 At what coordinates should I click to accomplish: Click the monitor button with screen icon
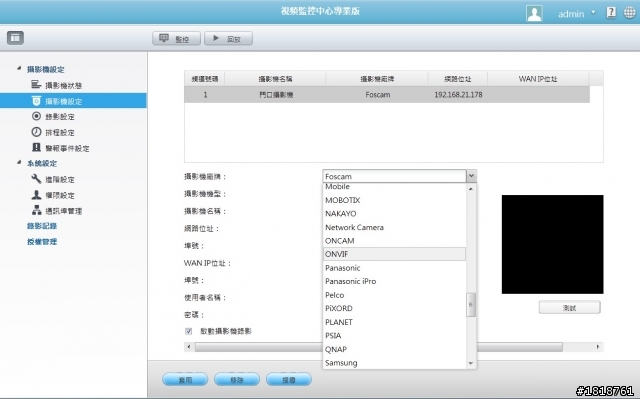pyautogui.click(x=176, y=38)
